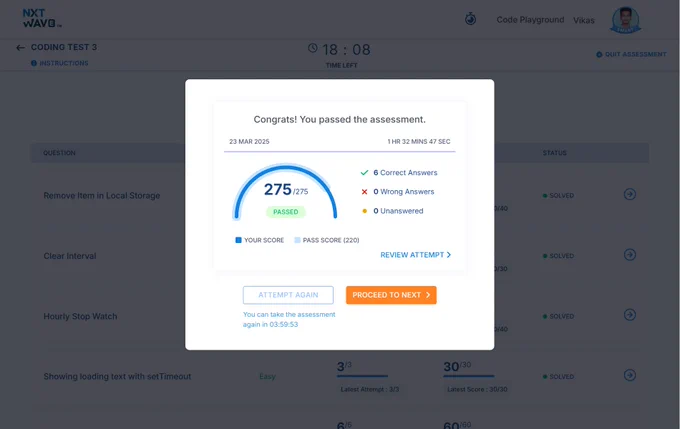Click the Quit Assessment icon
Image resolution: width=680 pixels, height=429 pixels.
tap(599, 55)
